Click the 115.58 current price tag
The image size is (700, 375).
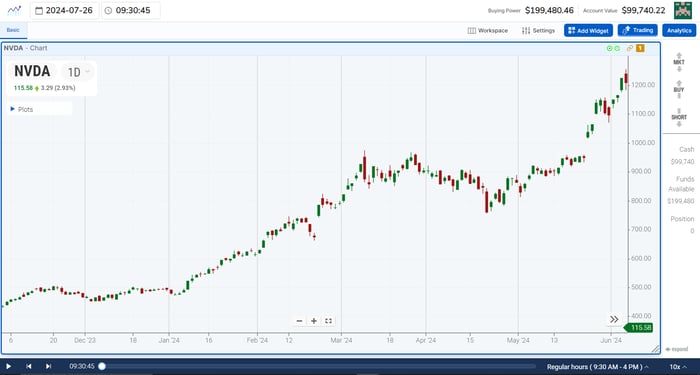[639, 328]
